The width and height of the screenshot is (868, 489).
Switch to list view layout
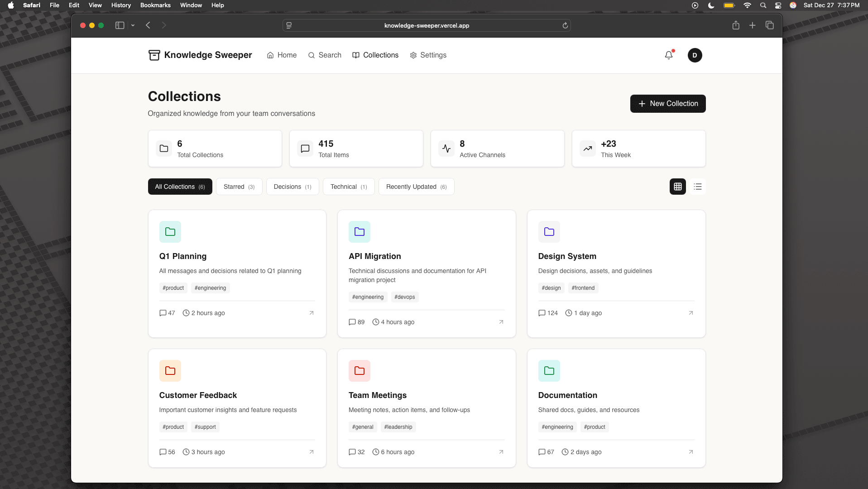[697, 187]
